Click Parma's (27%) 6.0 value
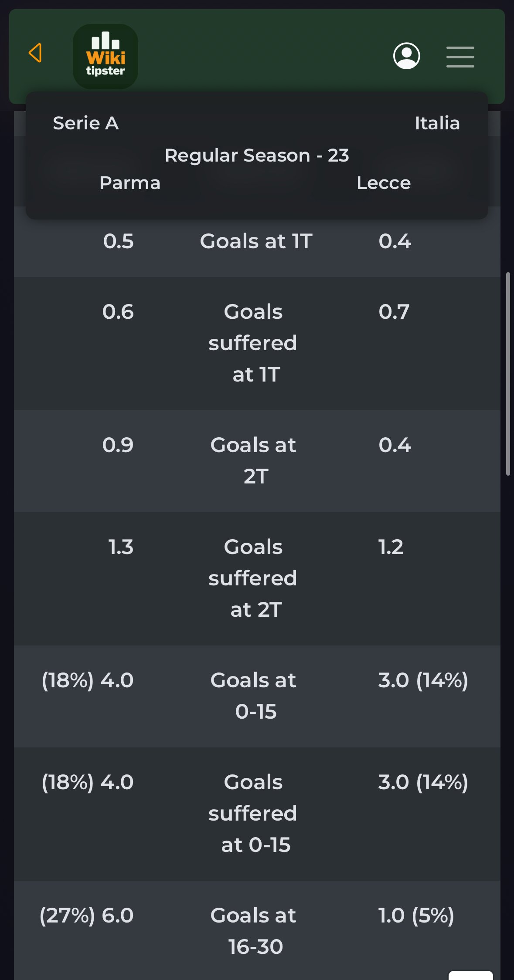Screen dimensions: 514x980 click(87, 916)
